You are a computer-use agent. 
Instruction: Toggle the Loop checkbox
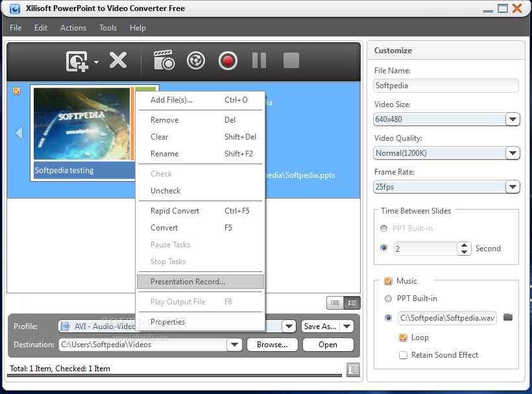pyautogui.click(x=403, y=338)
